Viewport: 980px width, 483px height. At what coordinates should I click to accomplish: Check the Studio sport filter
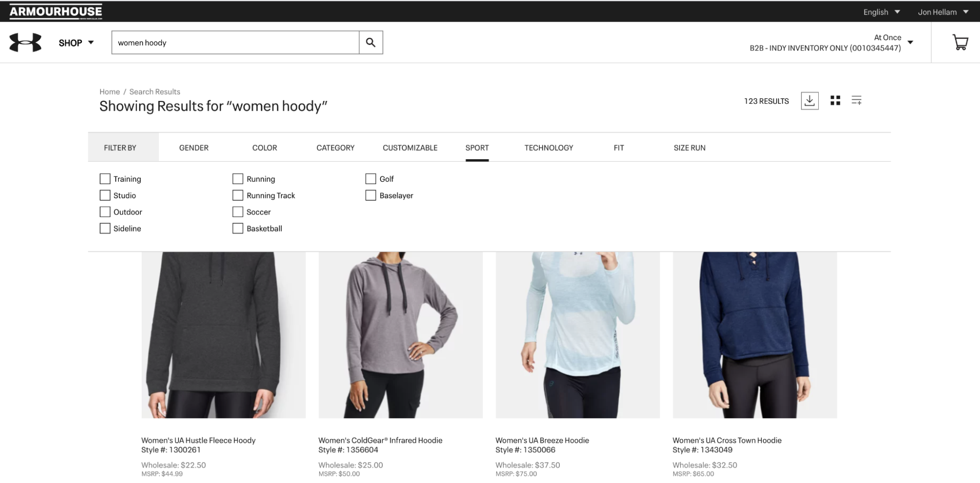(105, 195)
